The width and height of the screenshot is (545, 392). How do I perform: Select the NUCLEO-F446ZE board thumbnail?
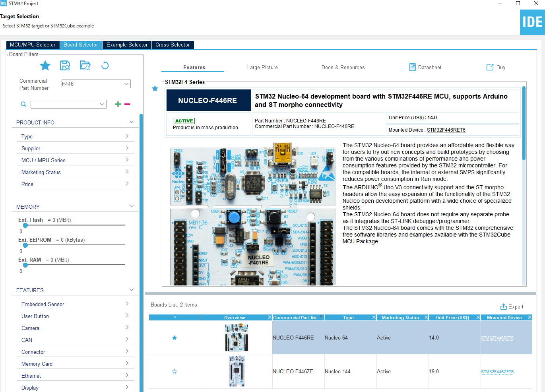click(x=237, y=372)
